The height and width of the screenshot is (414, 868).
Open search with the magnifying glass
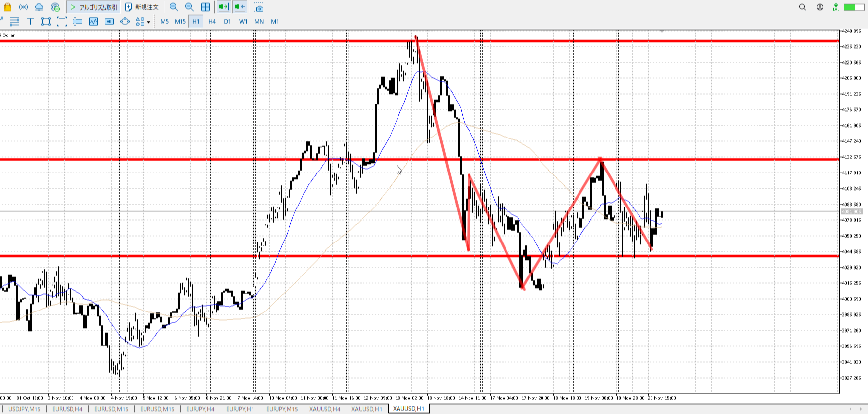[x=802, y=7]
